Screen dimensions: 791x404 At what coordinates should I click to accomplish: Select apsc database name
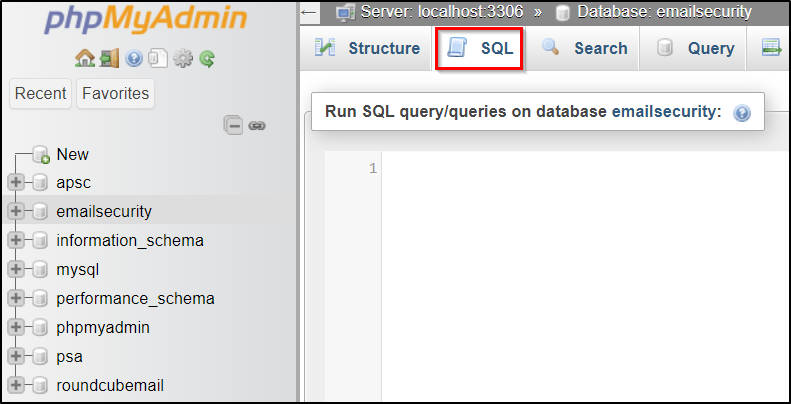[x=74, y=183]
